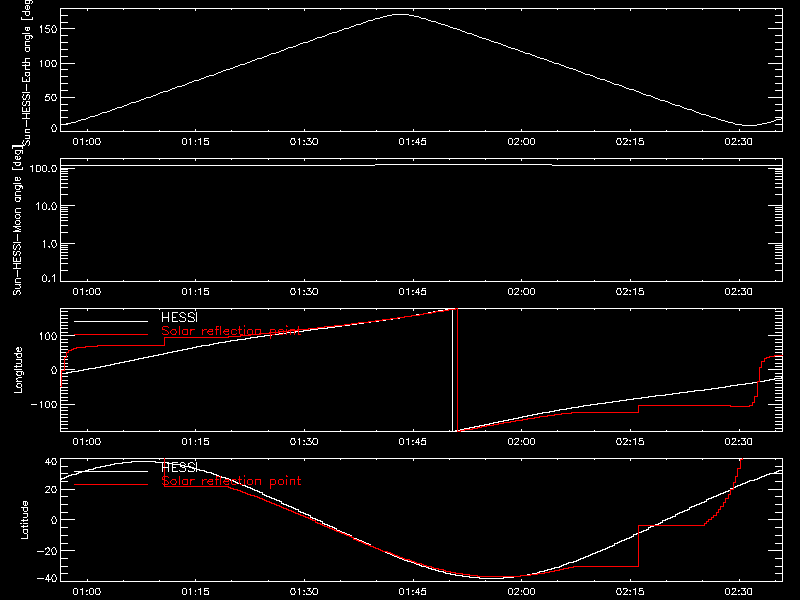Click white HESSI legend line sample in Longitude plot
The image size is (800, 600).
click(111, 321)
